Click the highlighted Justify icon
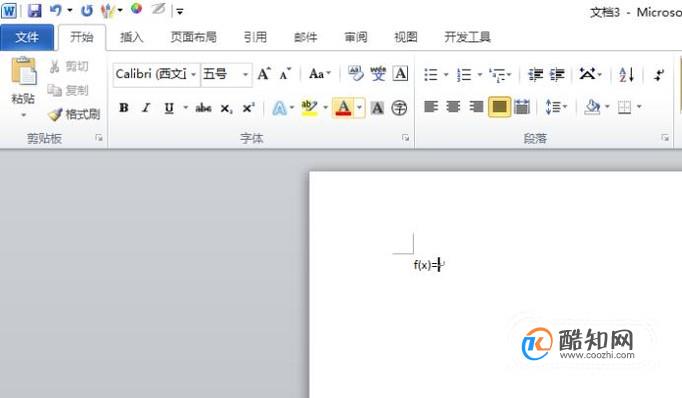The width and height of the screenshot is (682, 398). (499, 107)
